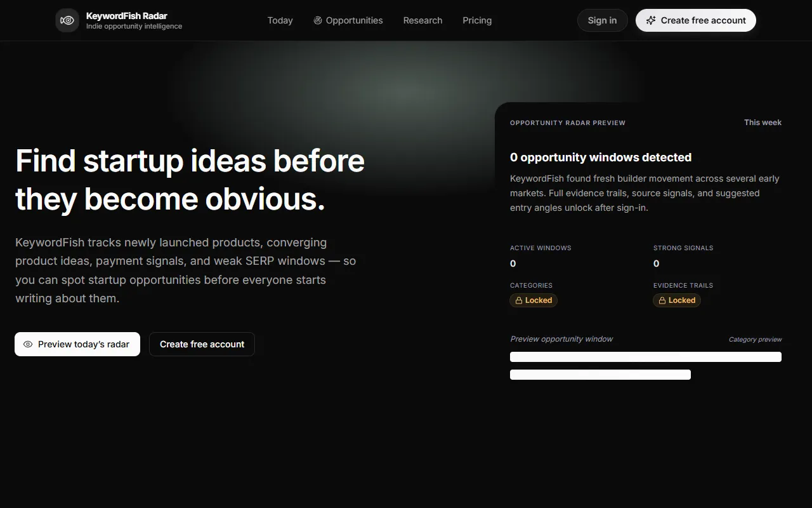Screen dimensions: 812x508
Task: Click the Sign in button
Action: coord(602,20)
